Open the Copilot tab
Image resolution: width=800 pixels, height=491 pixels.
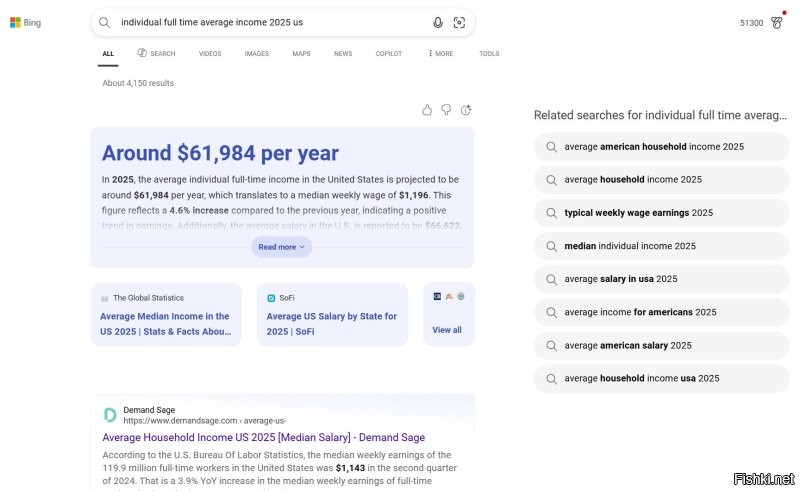point(389,53)
